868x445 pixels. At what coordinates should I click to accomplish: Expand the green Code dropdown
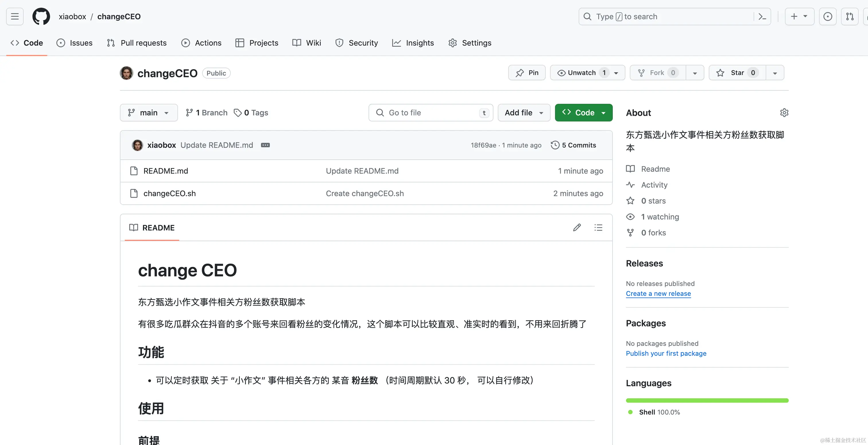(584, 113)
